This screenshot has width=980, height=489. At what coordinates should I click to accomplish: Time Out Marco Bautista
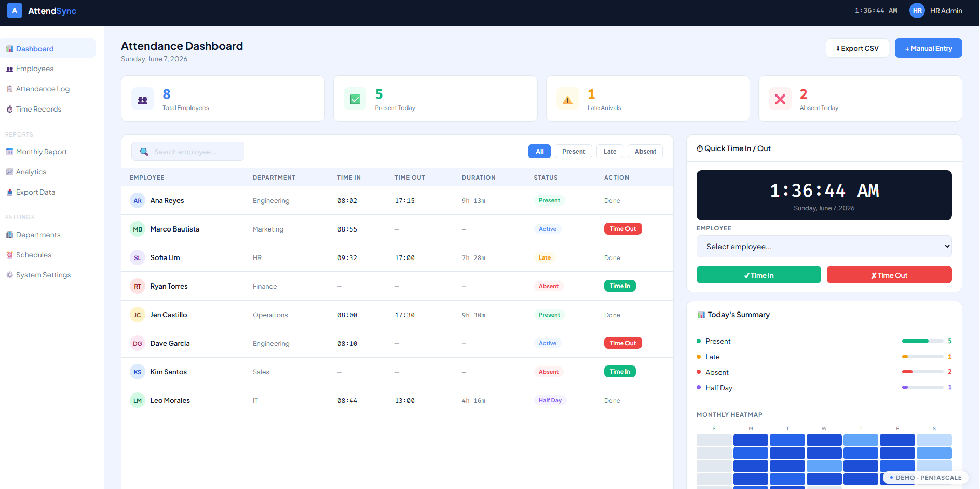point(623,229)
